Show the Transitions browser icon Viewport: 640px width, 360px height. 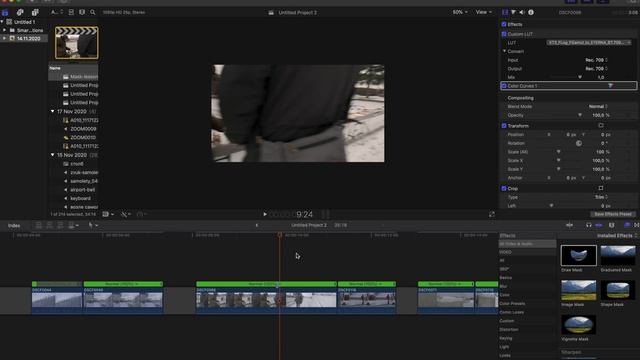(637, 225)
